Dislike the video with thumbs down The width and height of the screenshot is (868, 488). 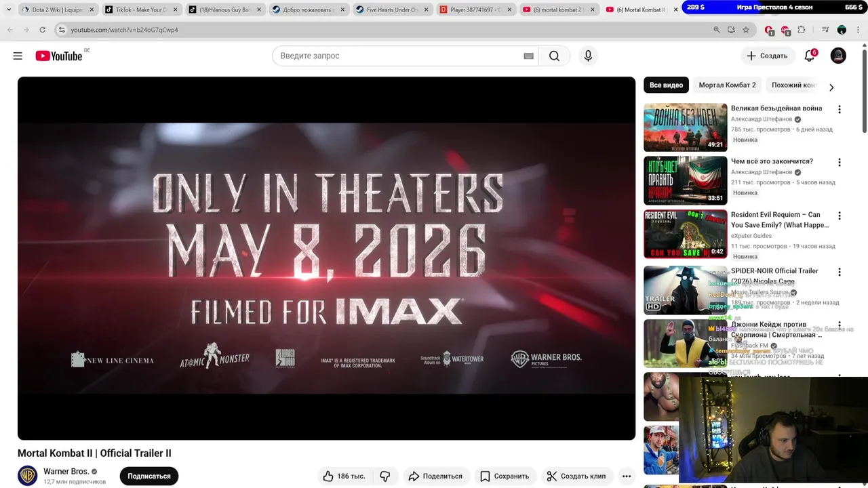385,476
